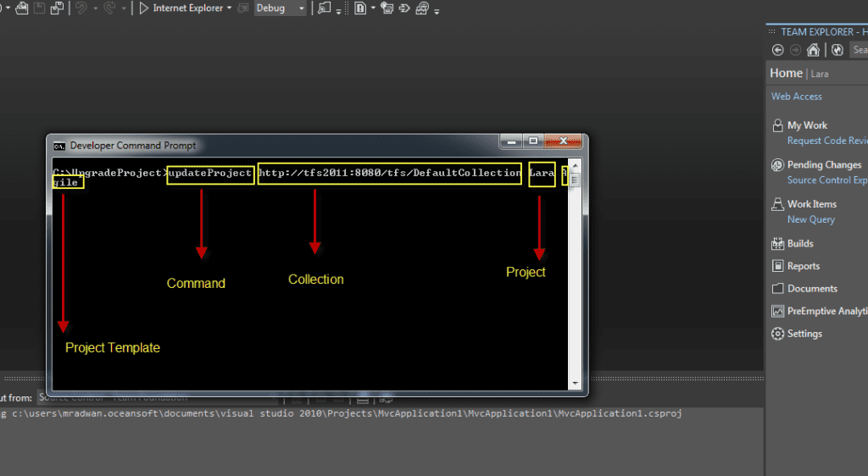This screenshot has width=868, height=476.
Task: Open the Builds page in Team Explorer
Action: pos(799,244)
